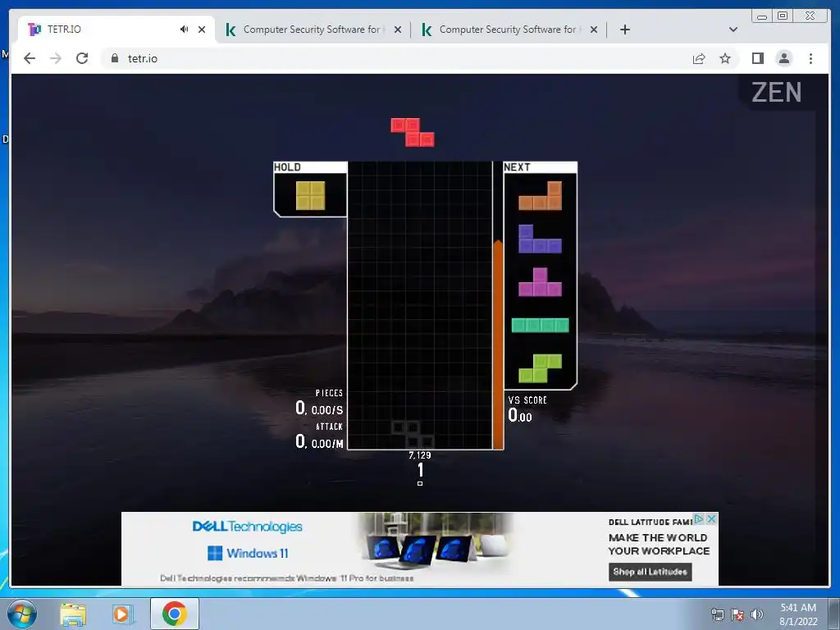View site security lock info
Screen dimensions: 840x630
(115, 58)
